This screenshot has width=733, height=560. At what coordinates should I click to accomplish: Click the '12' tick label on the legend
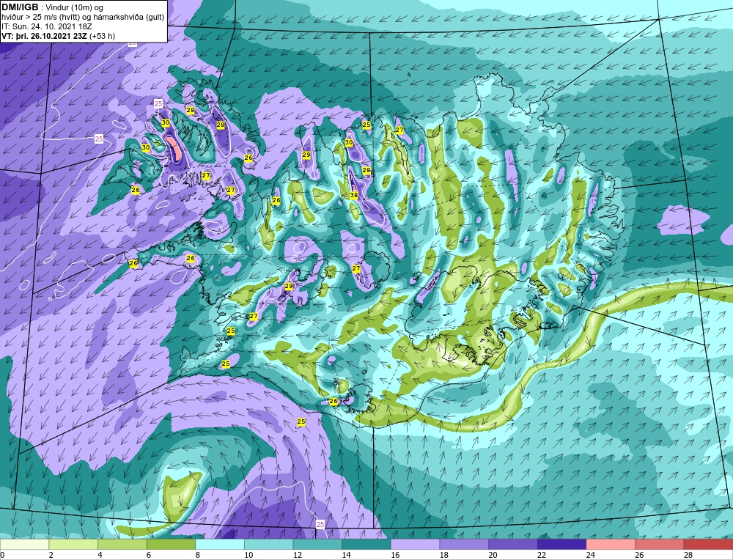298,555
